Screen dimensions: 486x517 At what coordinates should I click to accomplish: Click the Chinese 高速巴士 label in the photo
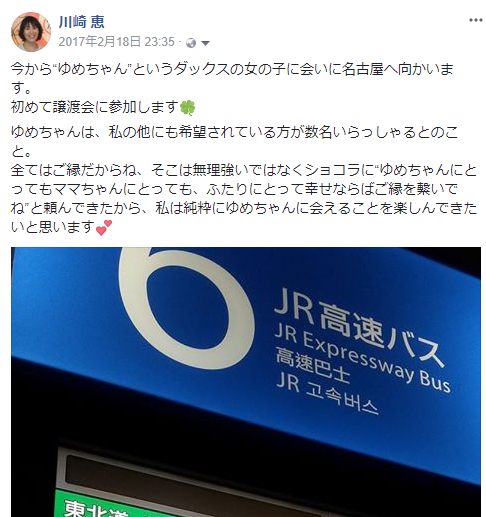pyautogui.click(x=312, y=366)
